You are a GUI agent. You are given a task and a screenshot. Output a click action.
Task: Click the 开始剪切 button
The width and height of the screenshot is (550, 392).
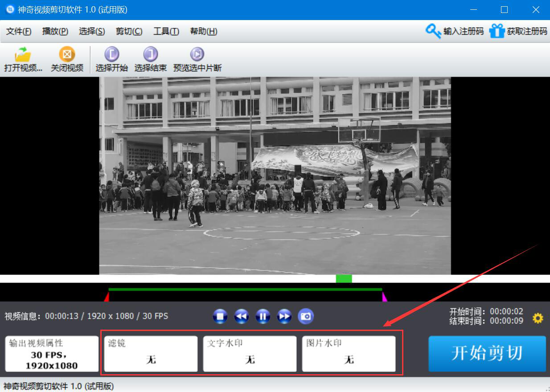pos(487,354)
